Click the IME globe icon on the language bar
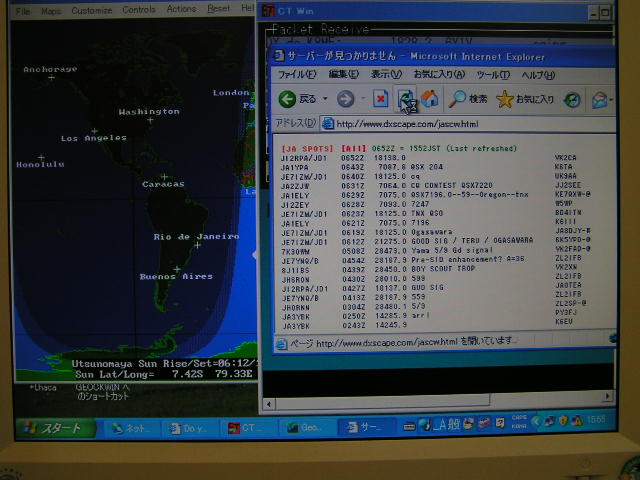This screenshot has width=640, height=480. coord(425,425)
